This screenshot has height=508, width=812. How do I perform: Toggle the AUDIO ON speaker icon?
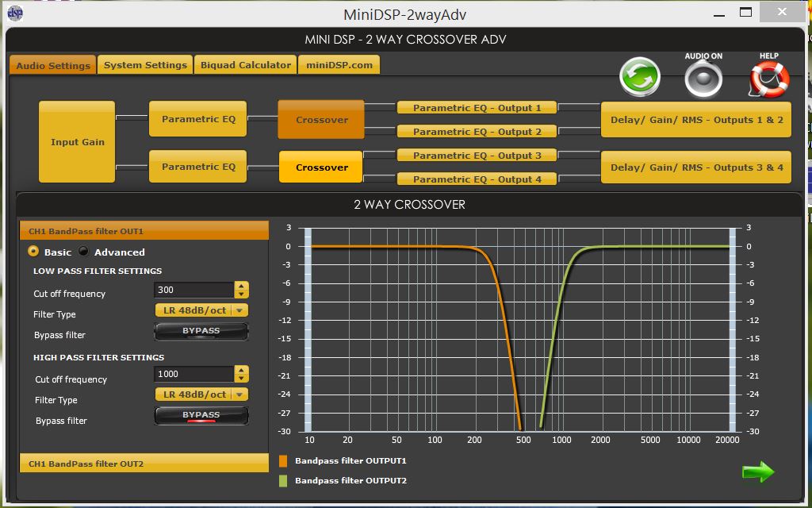tap(703, 79)
